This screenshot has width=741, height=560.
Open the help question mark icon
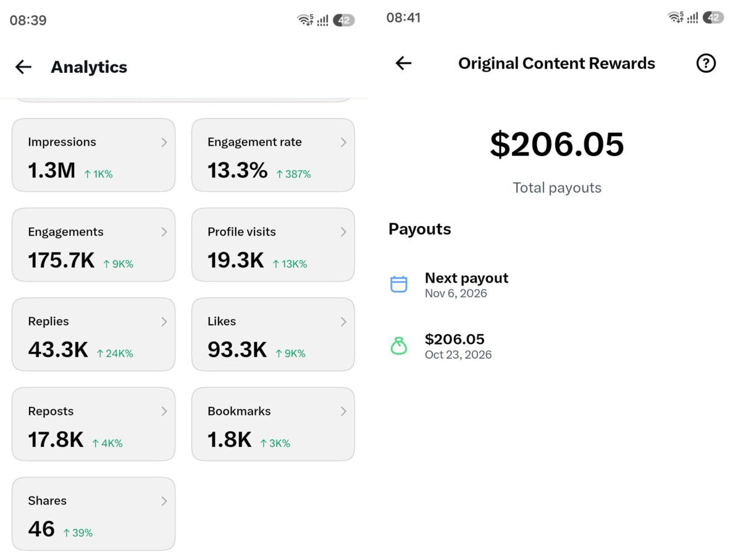point(706,63)
